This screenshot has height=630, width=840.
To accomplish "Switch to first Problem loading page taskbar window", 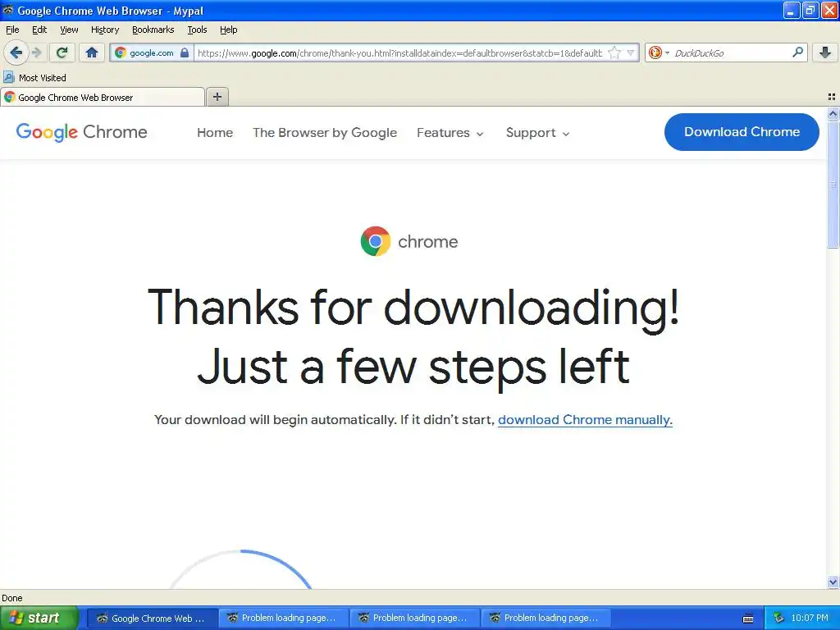I will tap(283, 619).
